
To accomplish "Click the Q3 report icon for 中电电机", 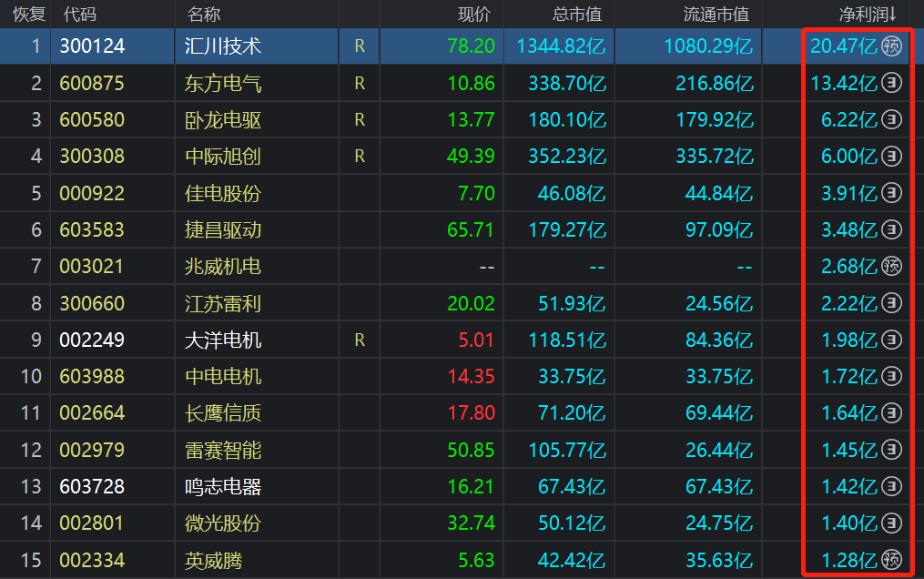I will [x=891, y=376].
